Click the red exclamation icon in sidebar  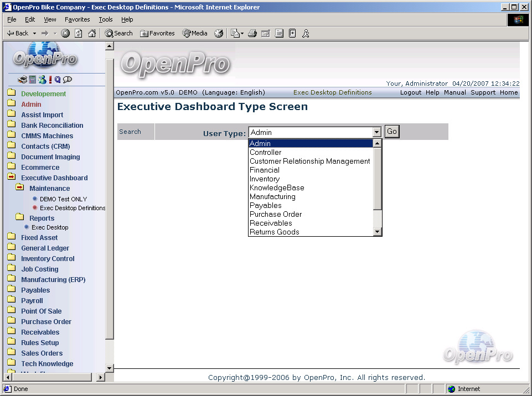[50, 80]
